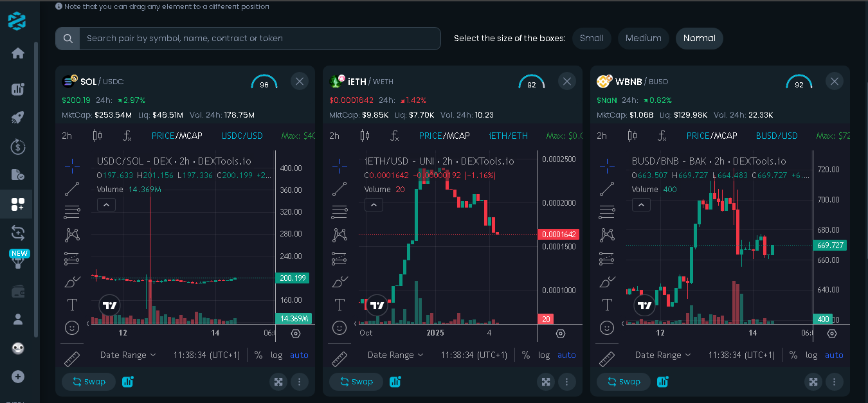Image resolution: width=868 pixels, height=403 pixels.
Task: Select crosshair tool in SOL chart
Action: point(72,165)
